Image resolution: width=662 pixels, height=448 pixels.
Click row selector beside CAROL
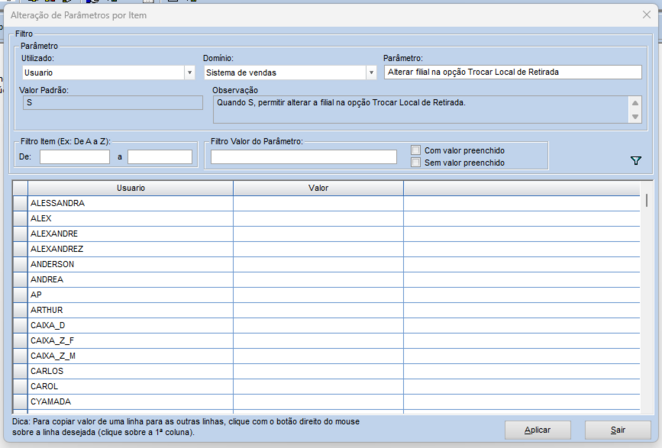click(20, 386)
